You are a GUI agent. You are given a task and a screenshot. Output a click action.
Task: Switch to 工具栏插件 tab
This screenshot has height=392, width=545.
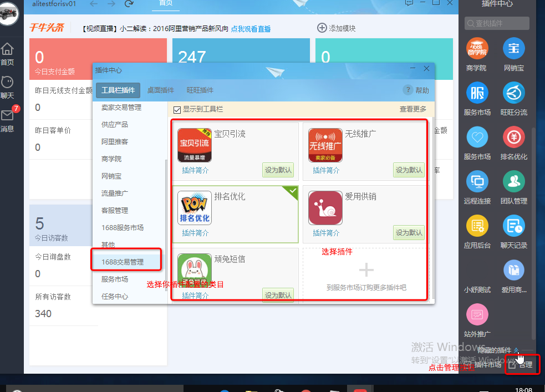point(118,90)
